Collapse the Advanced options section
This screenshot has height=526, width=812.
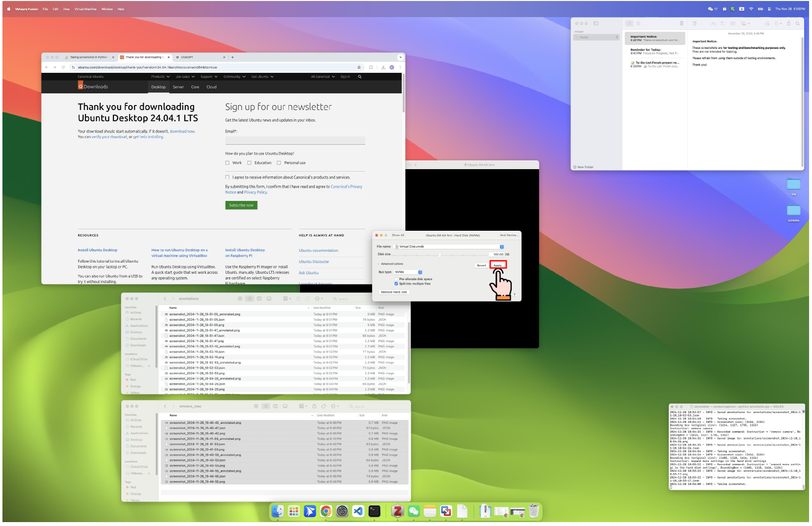tap(378, 264)
